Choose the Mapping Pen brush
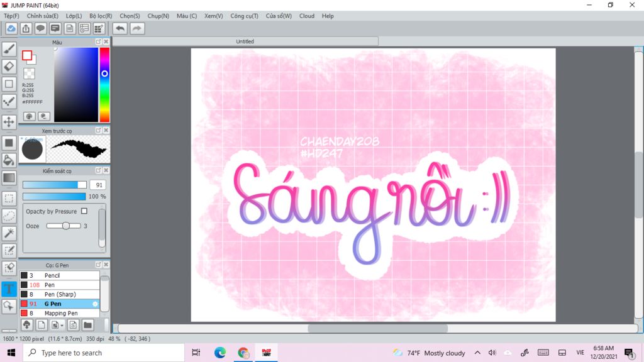 point(60,313)
